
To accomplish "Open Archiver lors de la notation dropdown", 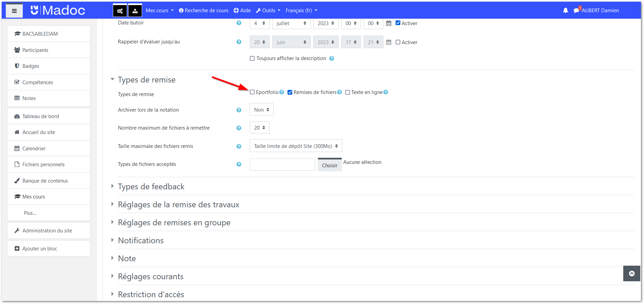I will coord(261,110).
